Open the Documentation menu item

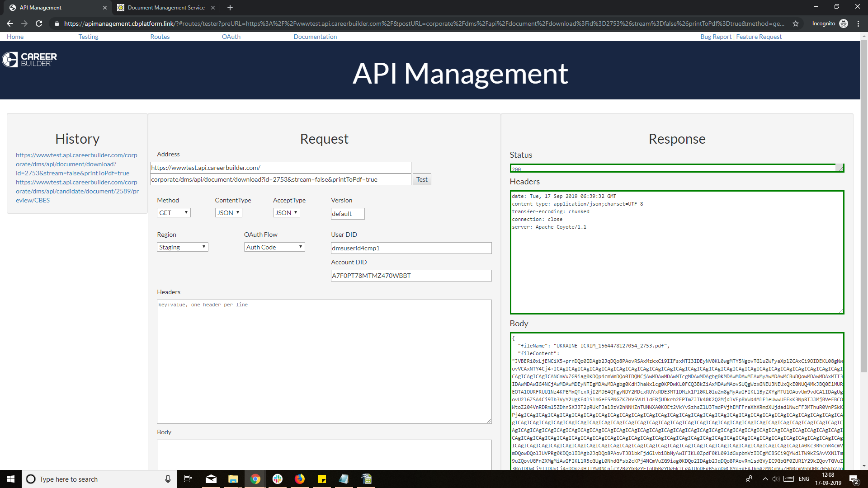(315, 37)
